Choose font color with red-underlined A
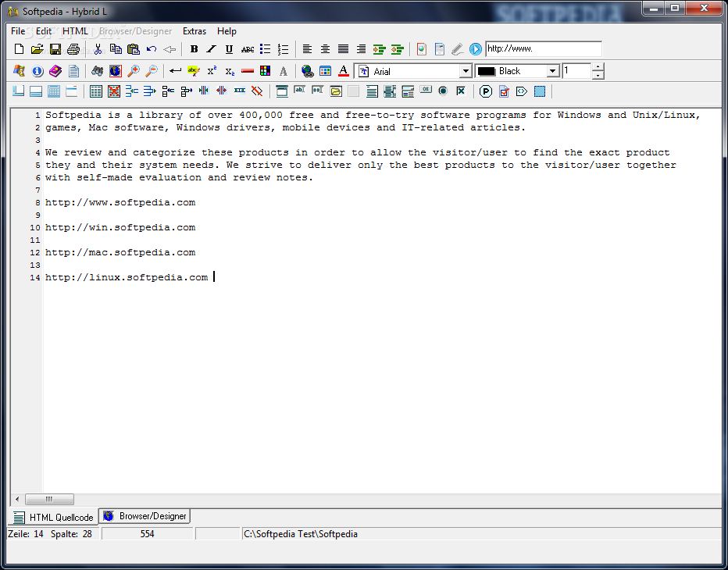The height and width of the screenshot is (570, 728). pos(344,71)
